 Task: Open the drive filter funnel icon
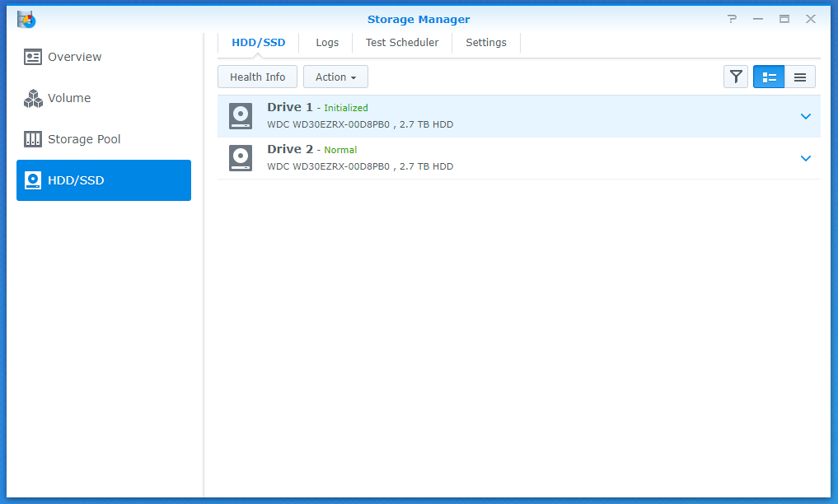736,77
